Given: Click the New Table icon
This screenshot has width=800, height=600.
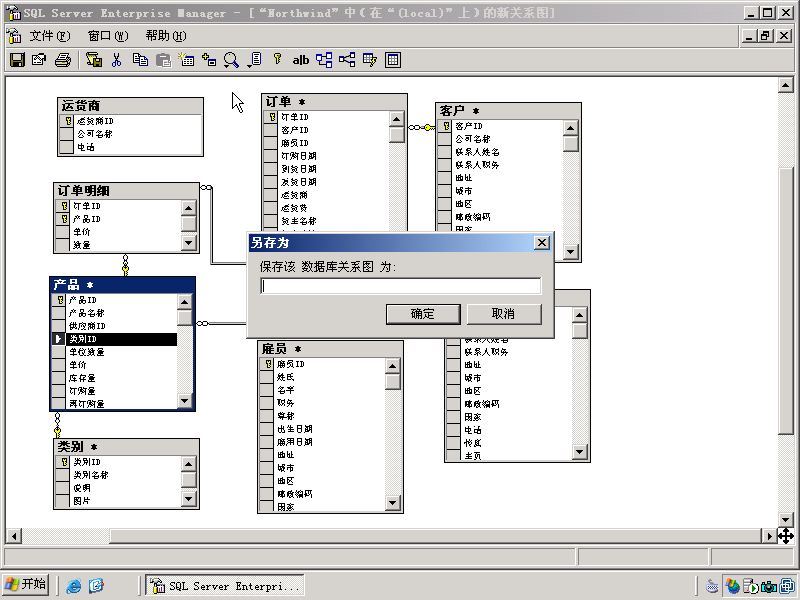Looking at the screenshot, I should (x=186, y=60).
